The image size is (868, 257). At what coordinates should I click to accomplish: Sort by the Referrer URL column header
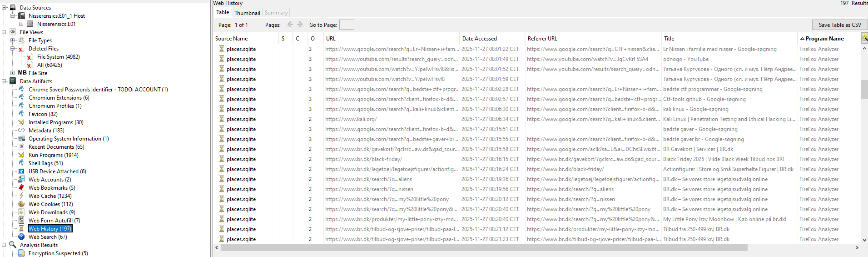click(593, 39)
